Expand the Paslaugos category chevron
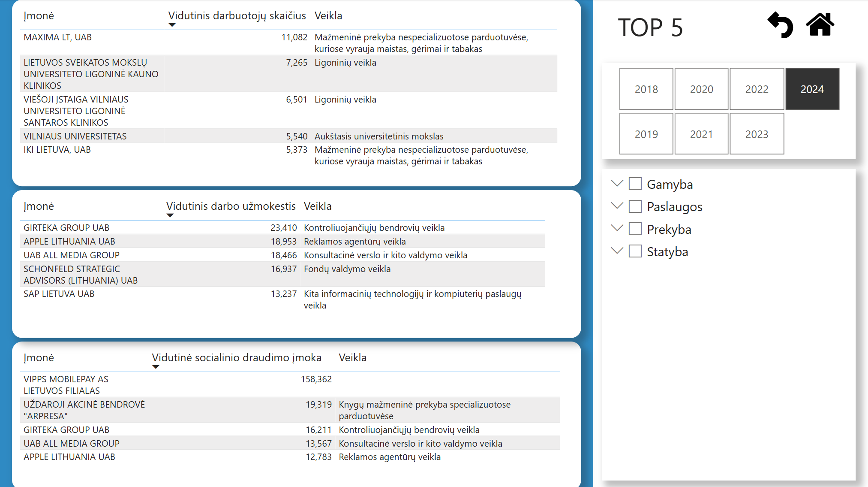Image resolution: width=868 pixels, height=487 pixels. click(x=617, y=206)
